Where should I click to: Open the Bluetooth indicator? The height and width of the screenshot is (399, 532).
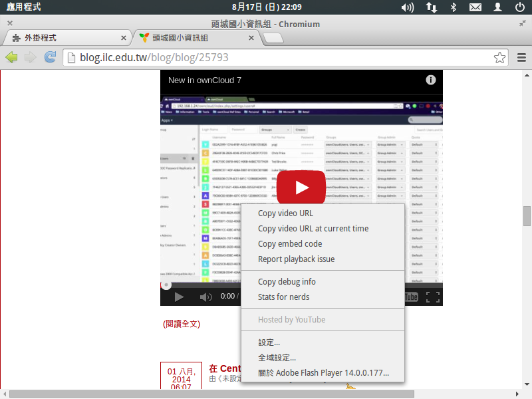coord(454,7)
